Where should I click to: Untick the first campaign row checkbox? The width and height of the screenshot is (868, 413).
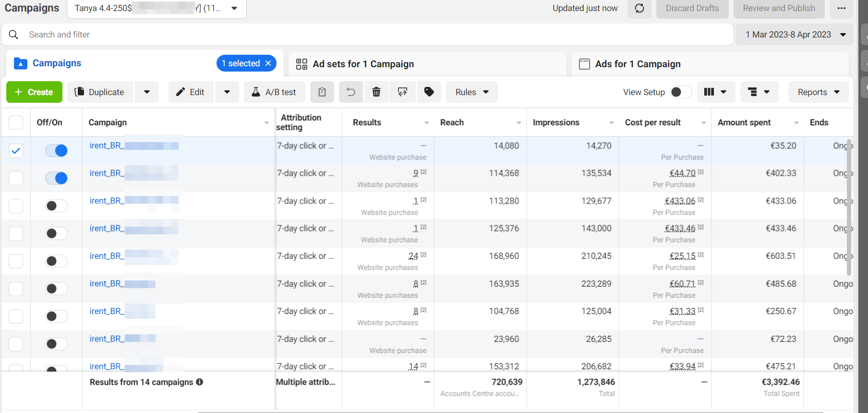pyautogui.click(x=16, y=151)
